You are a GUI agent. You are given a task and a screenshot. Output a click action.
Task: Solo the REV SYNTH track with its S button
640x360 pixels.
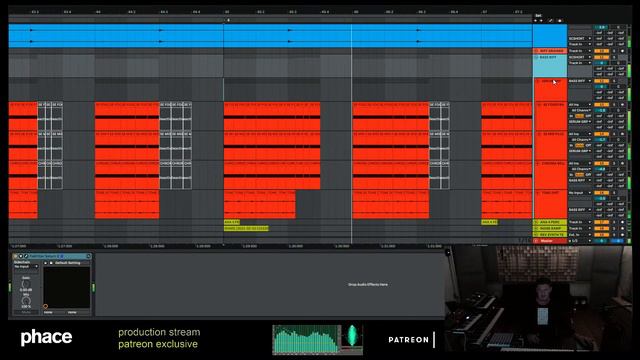[x=614, y=235]
